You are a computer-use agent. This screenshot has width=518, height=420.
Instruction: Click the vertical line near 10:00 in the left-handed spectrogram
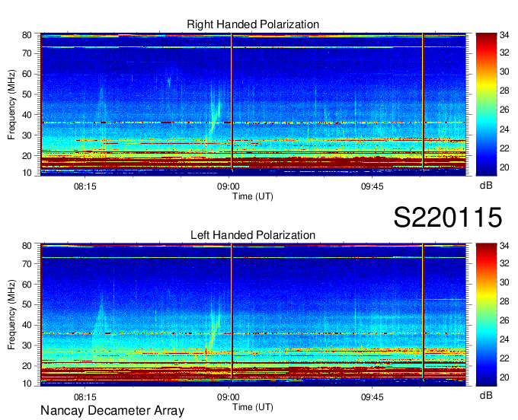[423, 313]
